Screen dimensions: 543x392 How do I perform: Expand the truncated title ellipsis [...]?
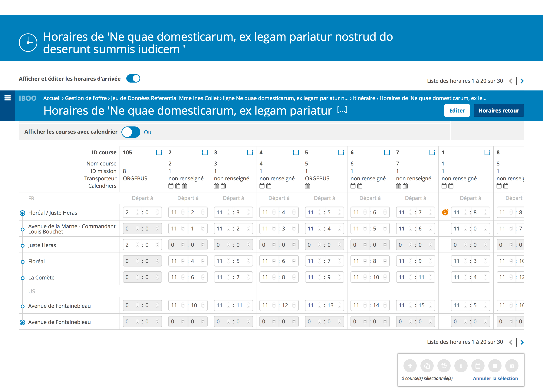[x=342, y=110]
